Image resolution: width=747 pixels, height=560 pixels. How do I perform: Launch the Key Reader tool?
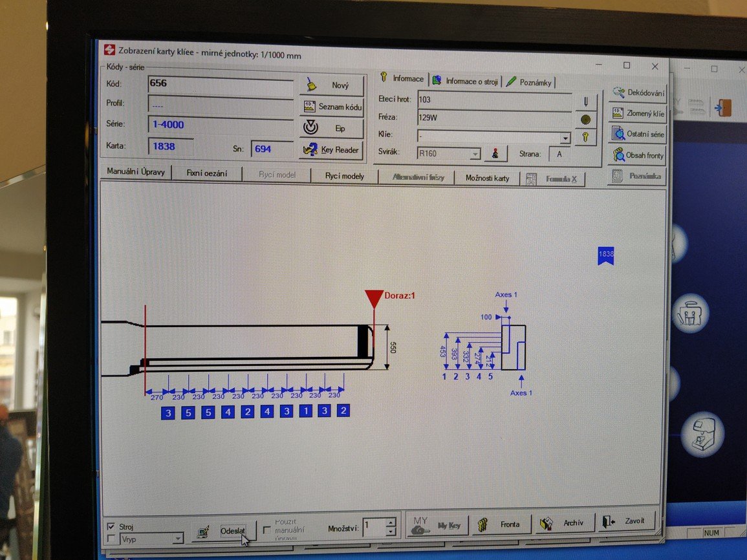tap(332, 149)
